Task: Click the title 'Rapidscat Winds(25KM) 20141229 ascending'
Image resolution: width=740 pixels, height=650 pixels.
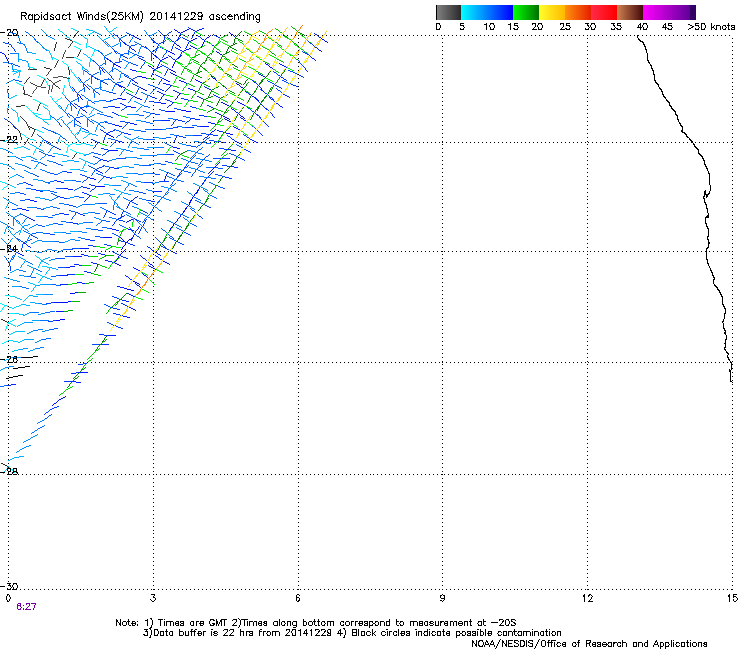Action: pos(140,16)
